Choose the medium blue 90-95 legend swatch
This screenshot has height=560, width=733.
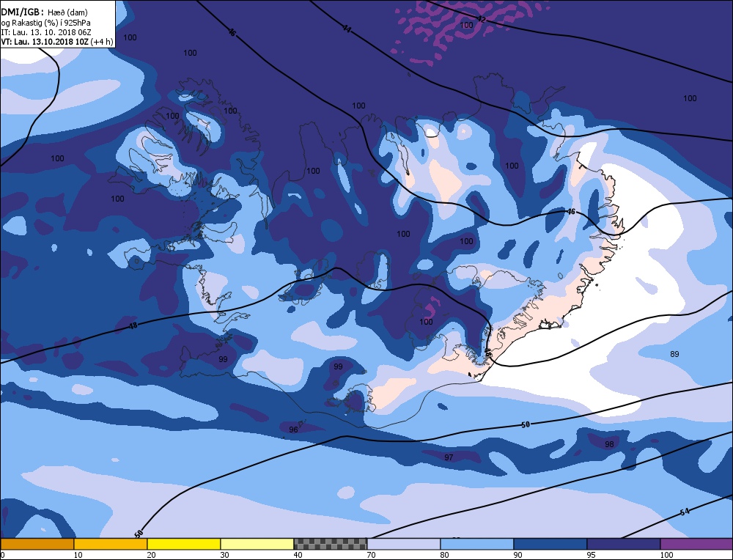pyautogui.click(x=550, y=544)
